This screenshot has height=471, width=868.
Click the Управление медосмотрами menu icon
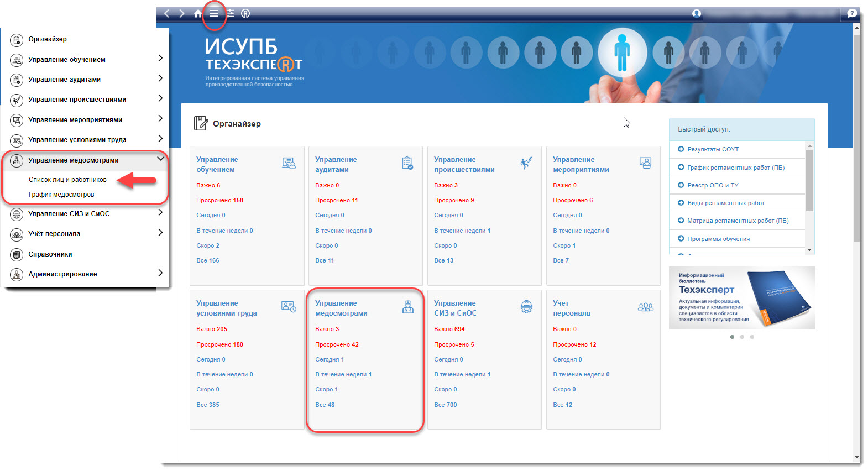[x=17, y=160]
